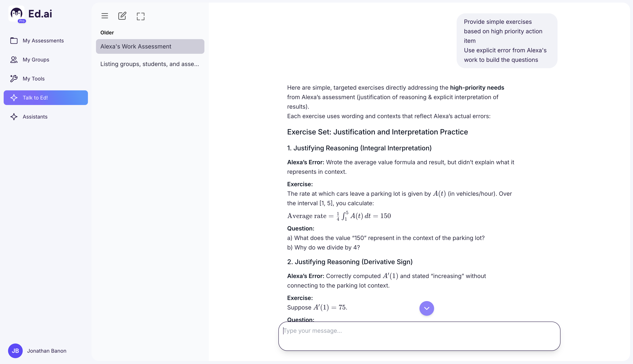Click the Ed.ai penguin logo icon

16,14
